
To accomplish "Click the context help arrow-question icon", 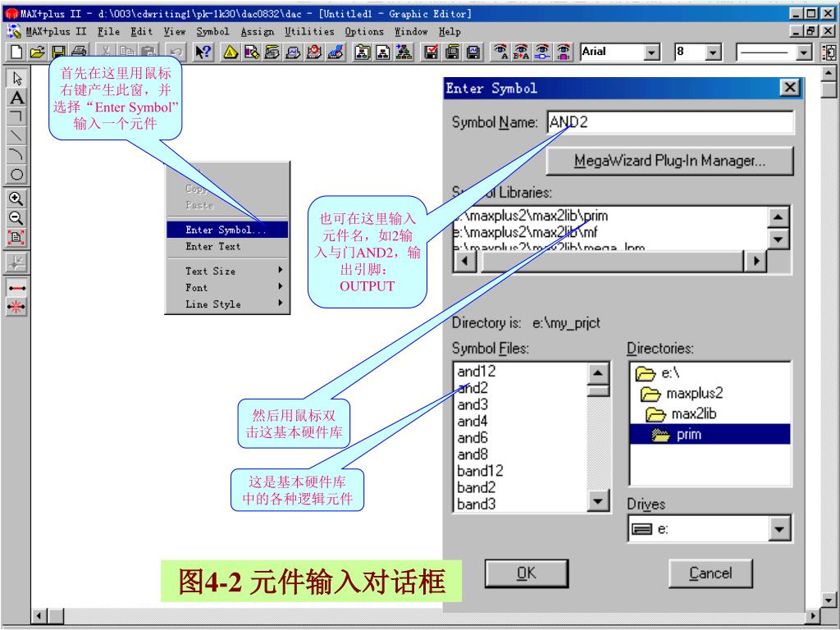I will [203, 52].
